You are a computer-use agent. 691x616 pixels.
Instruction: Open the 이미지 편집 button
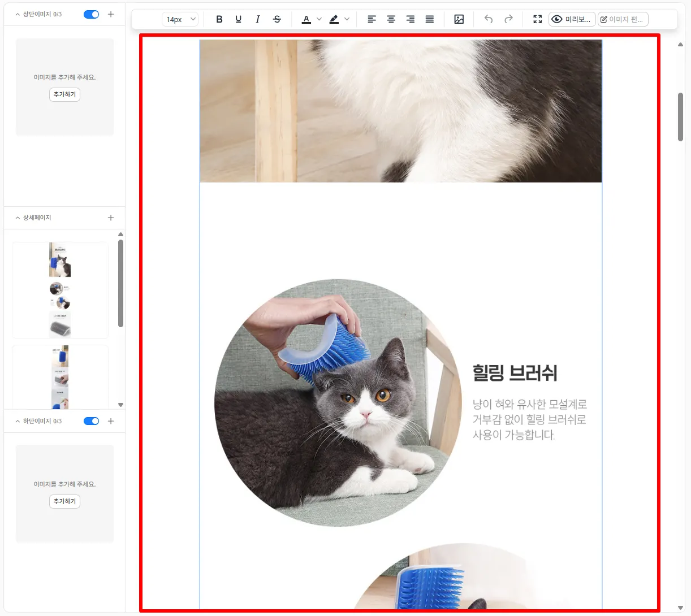click(x=623, y=19)
